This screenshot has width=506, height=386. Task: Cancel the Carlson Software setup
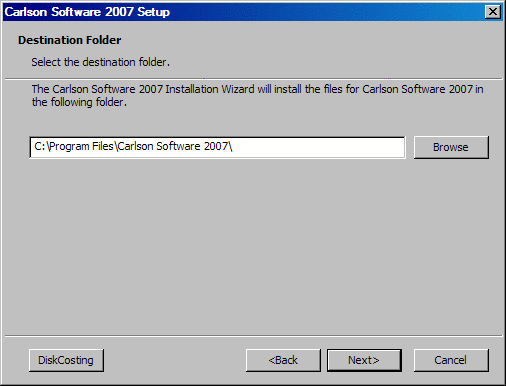[x=451, y=360]
